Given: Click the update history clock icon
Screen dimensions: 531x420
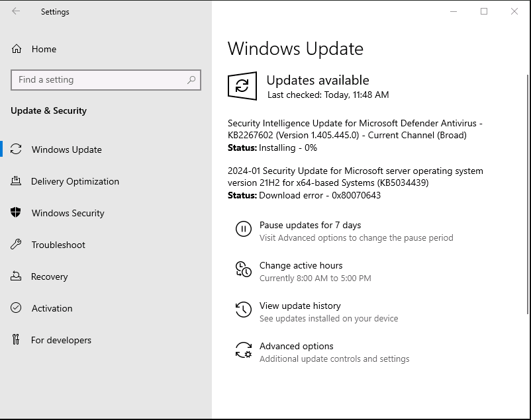Looking at the screenshot, I should (244, 310).
